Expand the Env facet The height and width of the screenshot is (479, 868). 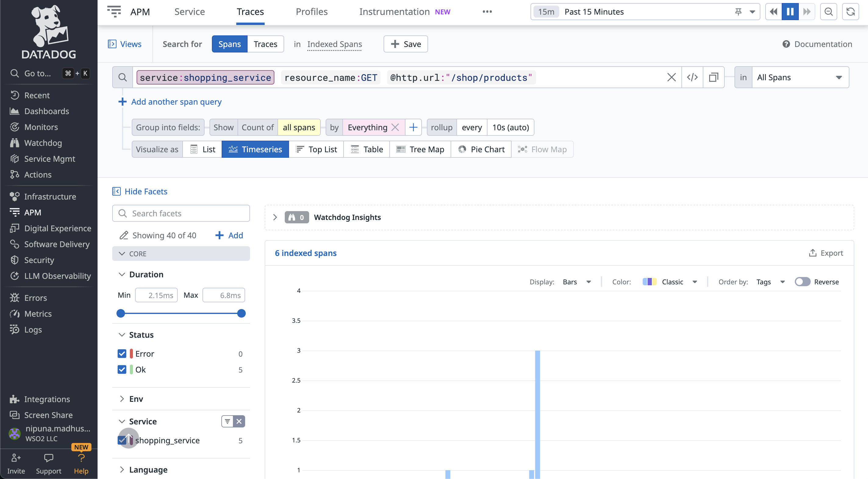[131, 399]
